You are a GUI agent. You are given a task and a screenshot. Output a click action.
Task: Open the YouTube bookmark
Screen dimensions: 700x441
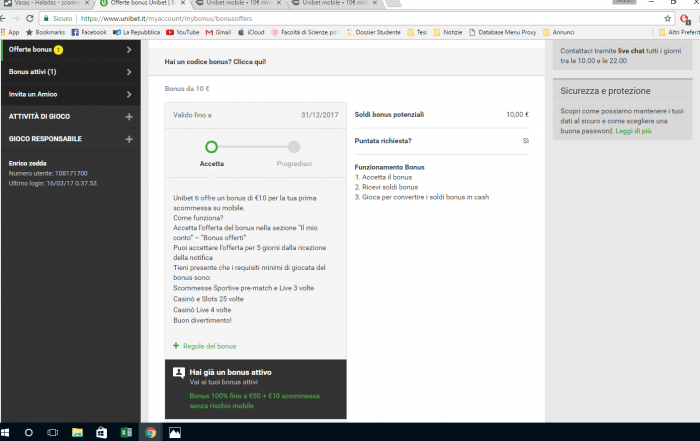coord(183,32)
